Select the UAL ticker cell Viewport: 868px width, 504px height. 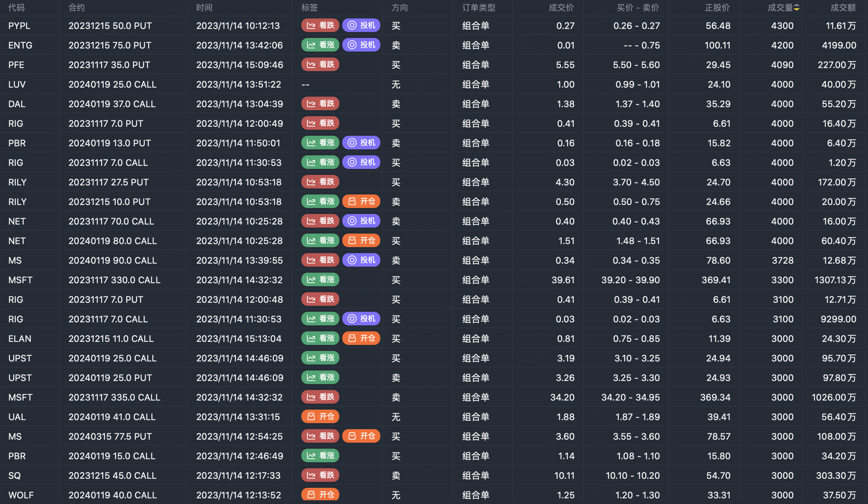[x=17, y=417]
